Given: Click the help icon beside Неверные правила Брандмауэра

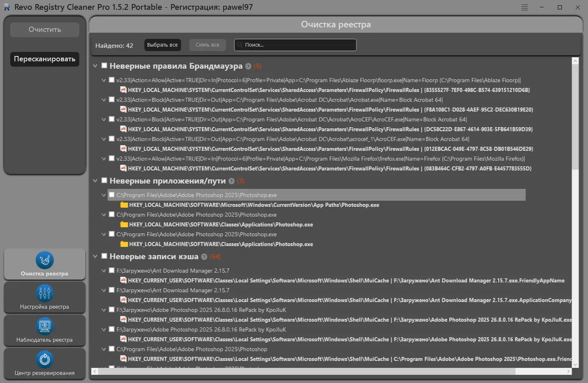Looking at the screenshot, I should click(x=248, y=66).
